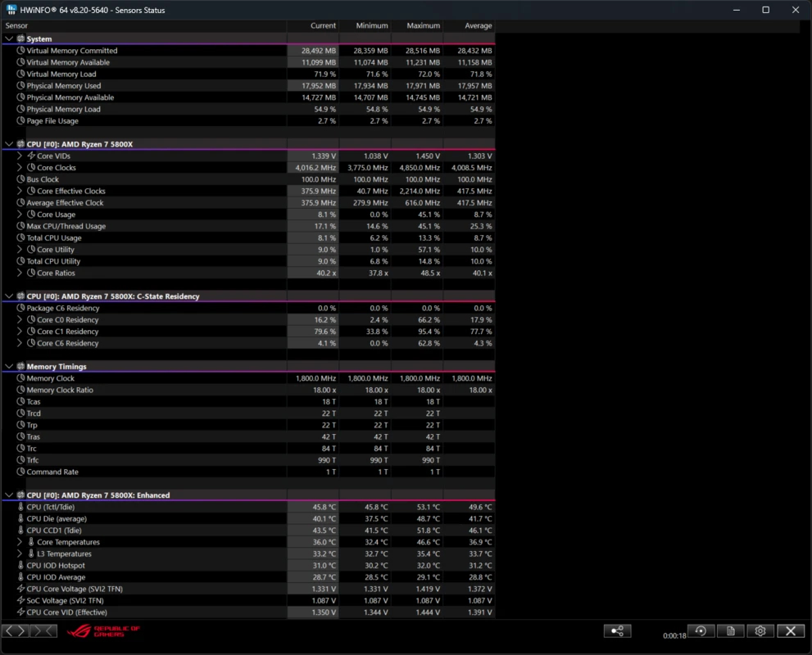Click the network share icon
The image size is (812, 655).
[x=617, y=631]
